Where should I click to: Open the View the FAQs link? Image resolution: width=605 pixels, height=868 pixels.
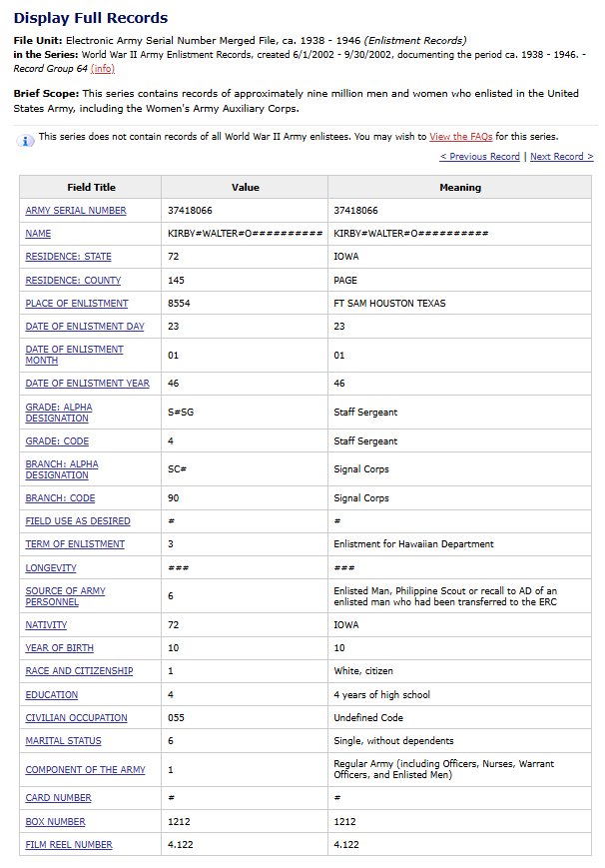point(460,136)
